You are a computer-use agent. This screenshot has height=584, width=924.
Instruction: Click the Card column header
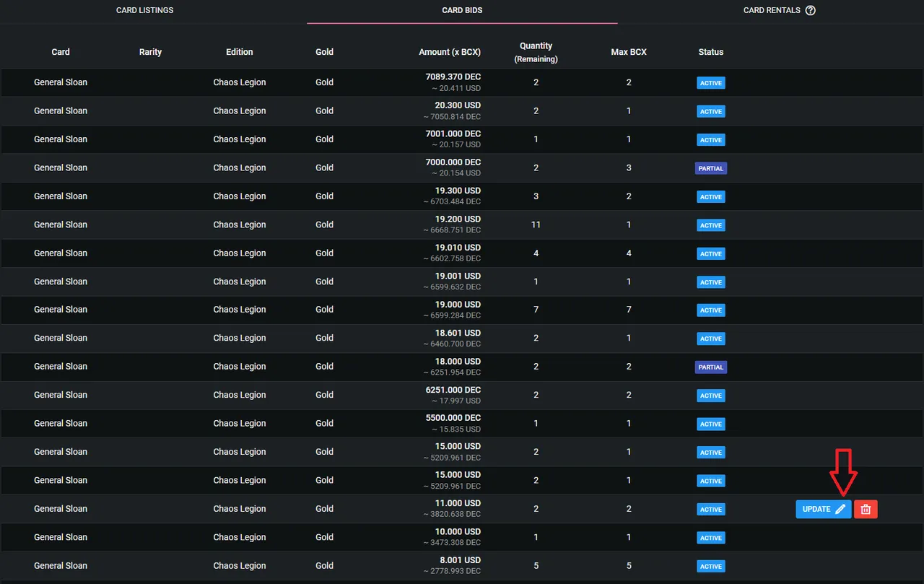[61, 52]
